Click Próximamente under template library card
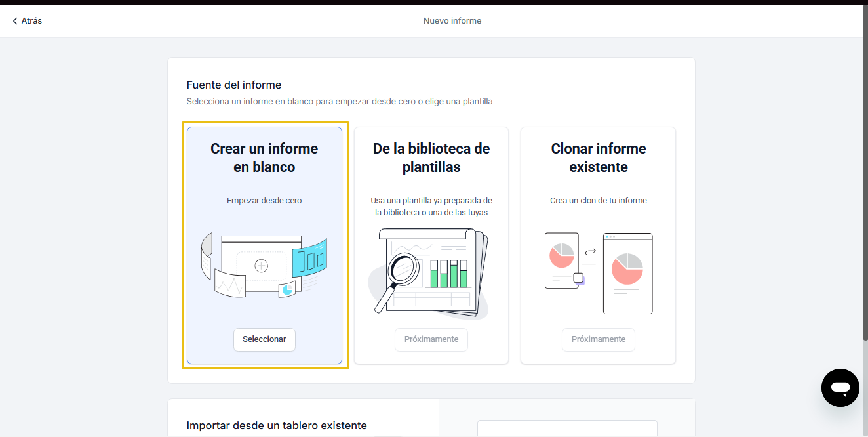This screenshot has height=437, width=868. pyautogui.click(x=431, y=339)
